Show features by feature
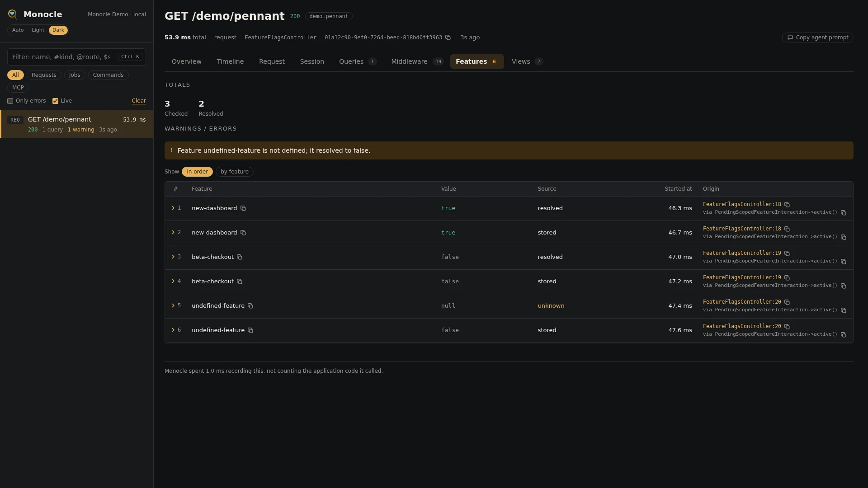This screenshot has width=868, height=488. (x=235, y=172)
